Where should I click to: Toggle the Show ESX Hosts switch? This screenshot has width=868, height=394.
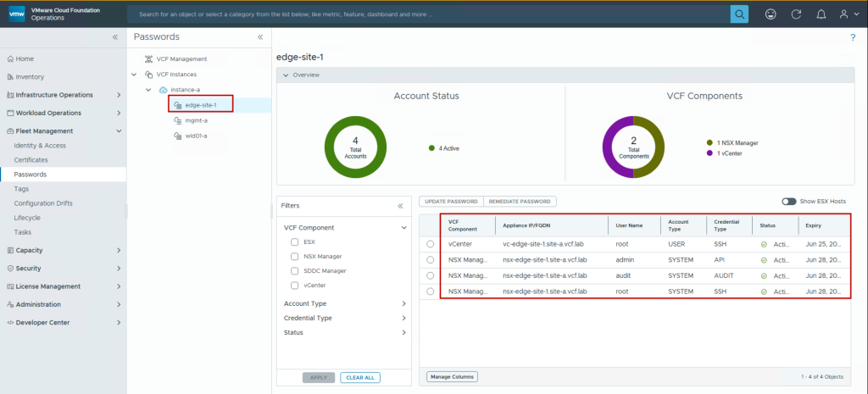[789, 202]
